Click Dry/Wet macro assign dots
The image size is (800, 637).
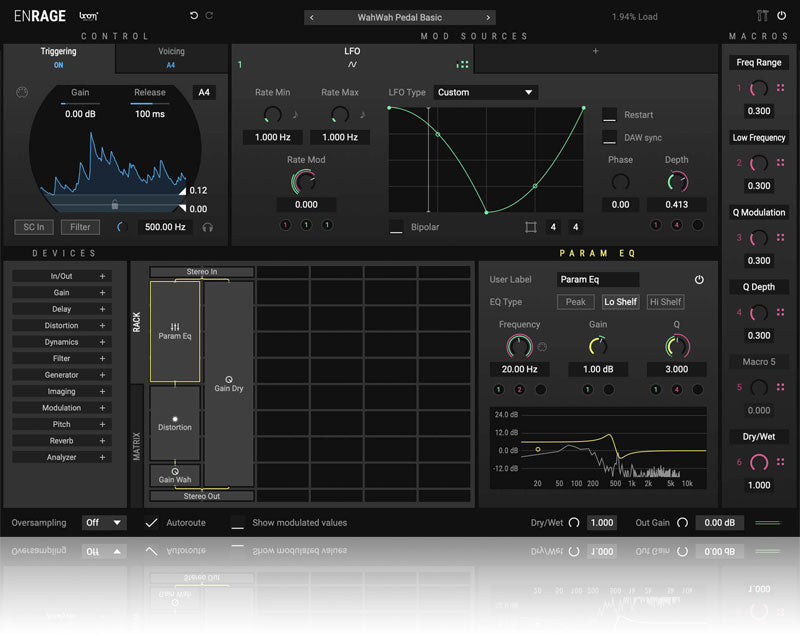tap(780, 462)
